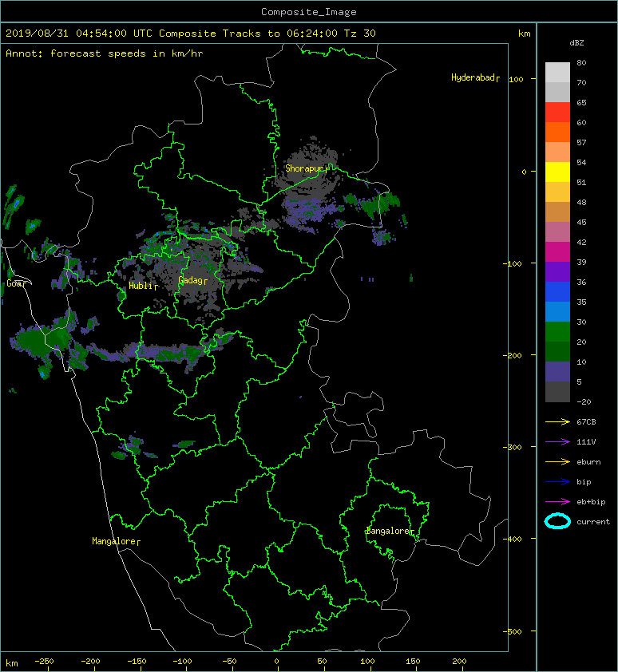Screen dimensions: 618x672
Task: Select the orange 60 dBZ color swatch
Action: tap(557, 132)
